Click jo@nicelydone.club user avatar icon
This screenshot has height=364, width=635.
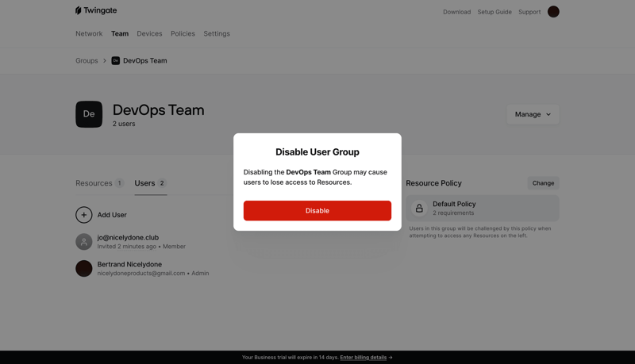pos(84,242)
